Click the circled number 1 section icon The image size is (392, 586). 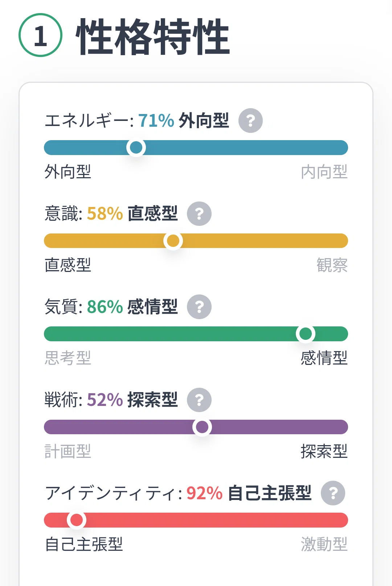(40, 35)
